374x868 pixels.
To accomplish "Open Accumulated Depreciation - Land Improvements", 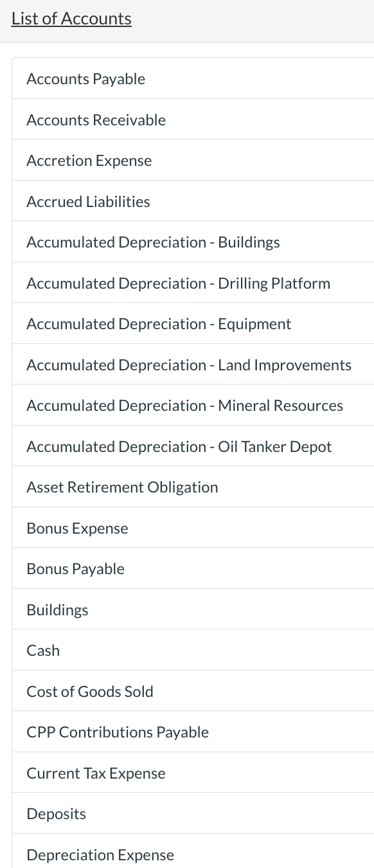I will pos(189,365).
